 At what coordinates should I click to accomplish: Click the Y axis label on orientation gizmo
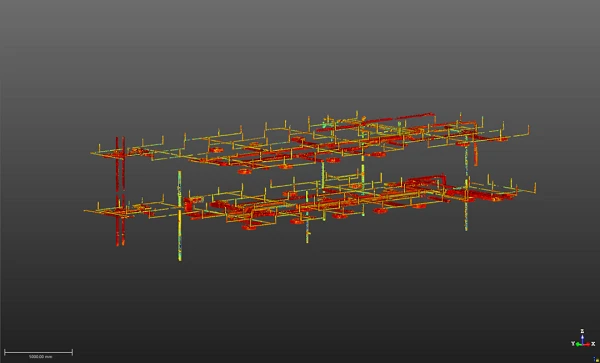click(573, 344)
